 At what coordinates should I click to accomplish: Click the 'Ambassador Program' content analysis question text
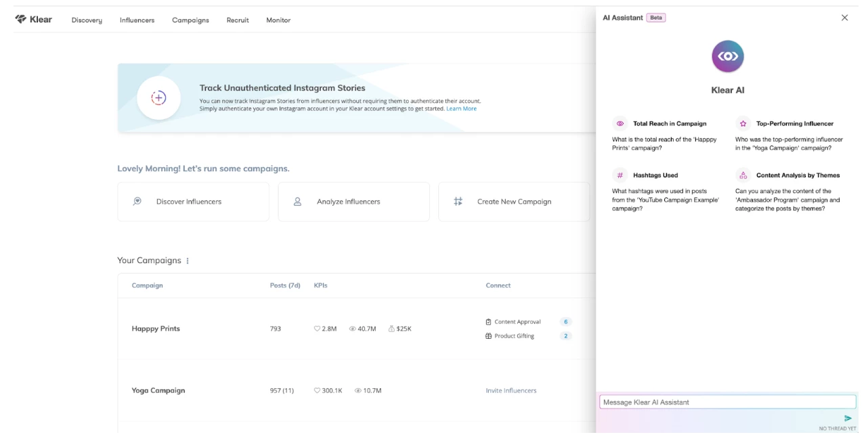[787, 200]
